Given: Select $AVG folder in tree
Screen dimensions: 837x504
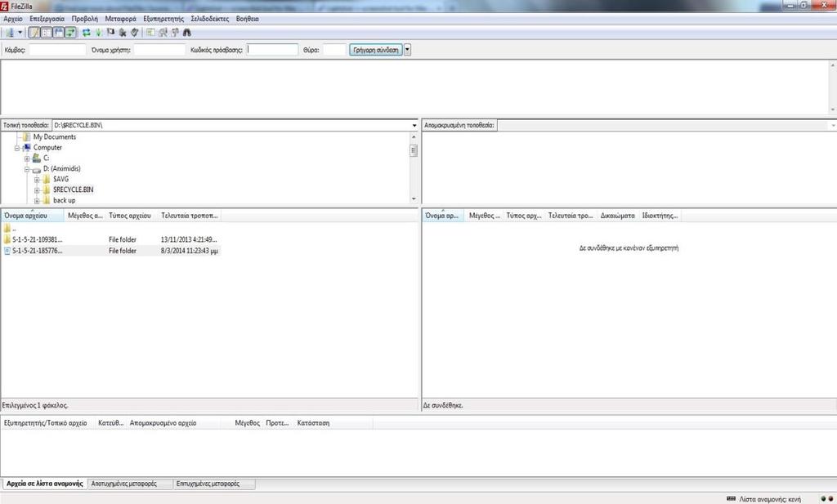Looking at the screenshot, I should click(x=60, y=179).
